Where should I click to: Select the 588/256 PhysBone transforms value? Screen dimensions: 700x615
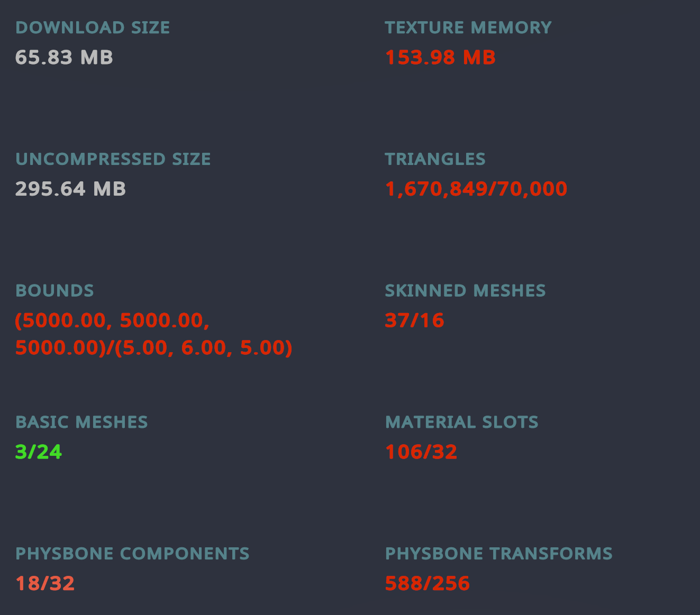[427, 583]
